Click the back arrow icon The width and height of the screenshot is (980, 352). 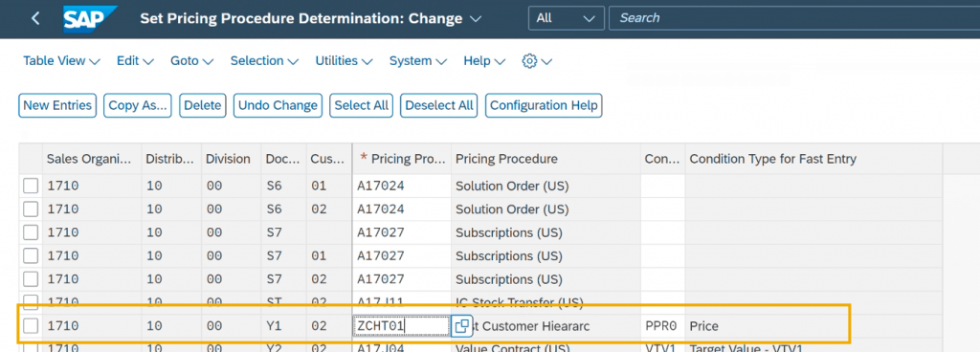pos(35,18)
